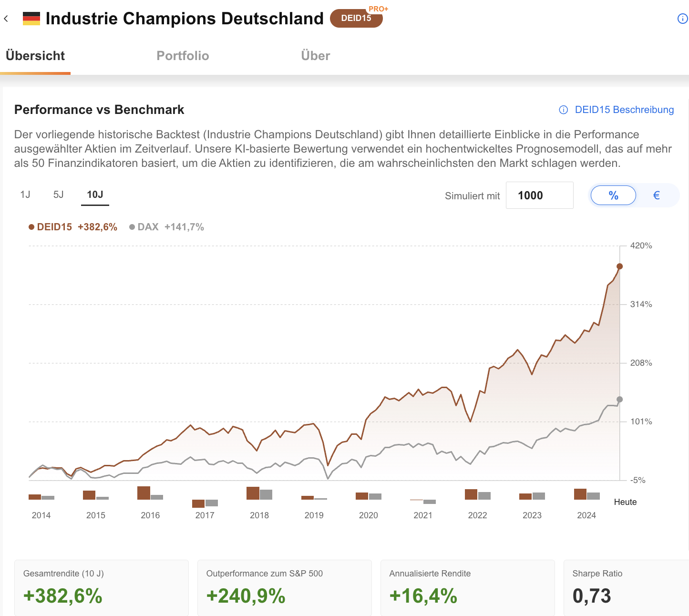This screenshot has width=689, height=616.
Task: Switch to the Portfolio tab
Action: (x=183, y=56)
